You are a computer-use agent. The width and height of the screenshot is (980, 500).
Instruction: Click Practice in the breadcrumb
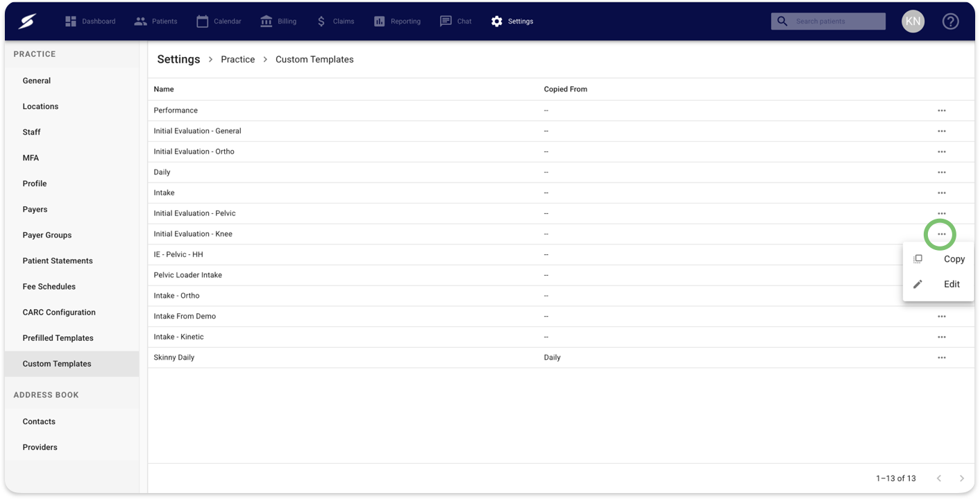[x=238, y=60]
